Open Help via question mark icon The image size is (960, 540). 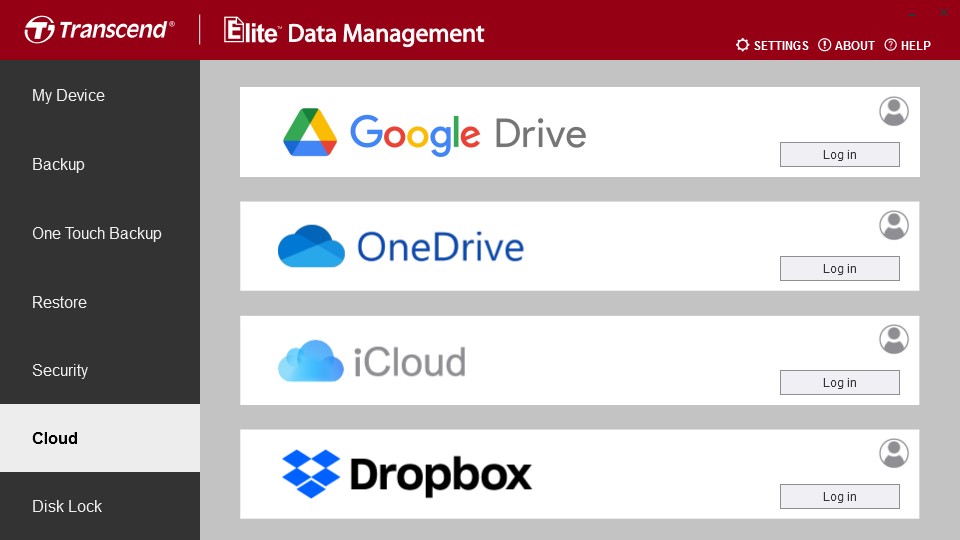point(890,45)
